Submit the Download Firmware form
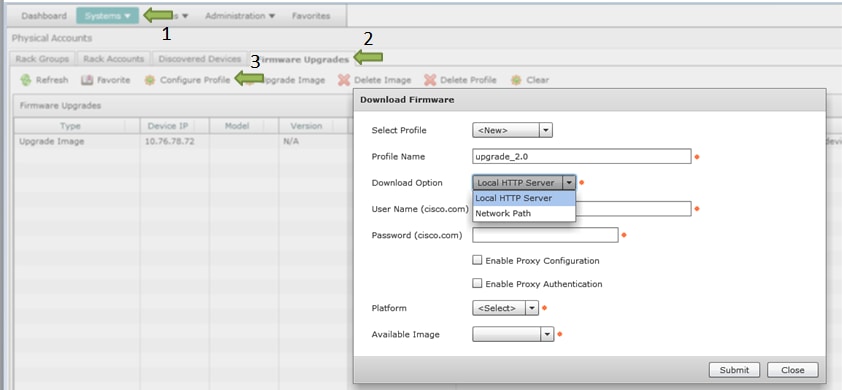Viewport: 842px width, 390px height. tap(734, 370)
